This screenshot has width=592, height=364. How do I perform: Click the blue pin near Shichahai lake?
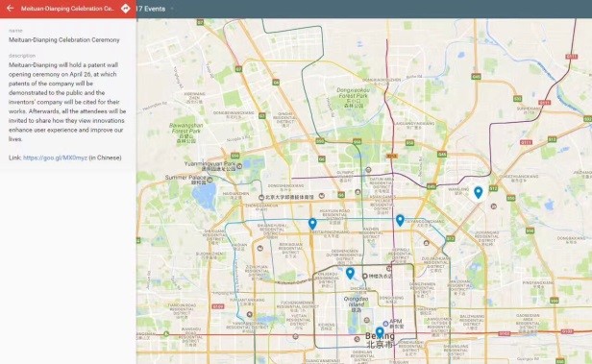click(x=350, y=273)
